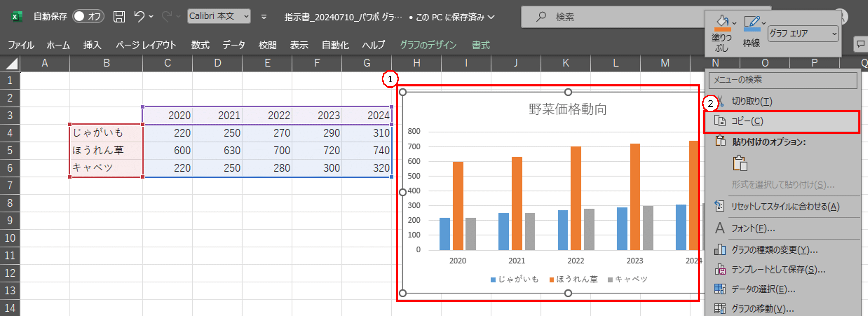The height and width of the screenshot is (316, 868).
Task: Click the ほうれん草 legend entry
Action: (573, 279)
